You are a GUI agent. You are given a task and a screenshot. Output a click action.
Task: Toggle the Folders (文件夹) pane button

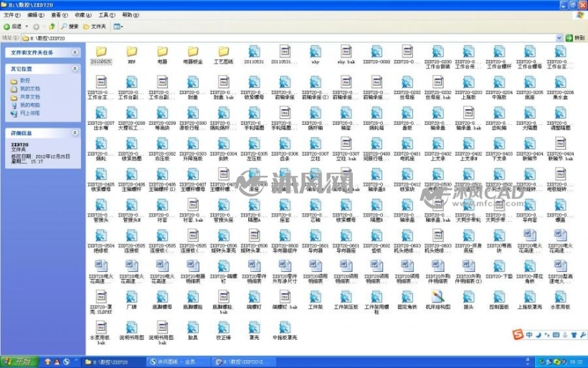click(95, 27)
